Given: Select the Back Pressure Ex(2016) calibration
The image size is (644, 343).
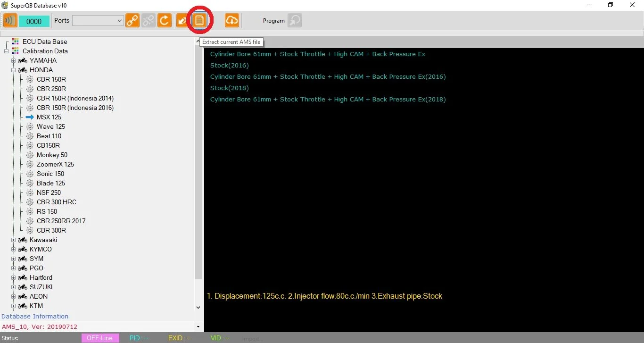Looking at the screenshot, I should pos(328,76).
